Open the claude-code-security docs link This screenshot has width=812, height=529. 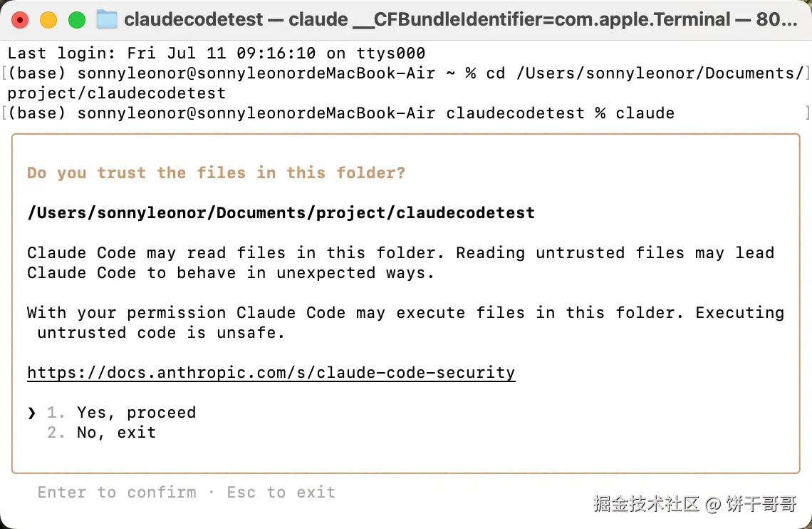point(271,373)
